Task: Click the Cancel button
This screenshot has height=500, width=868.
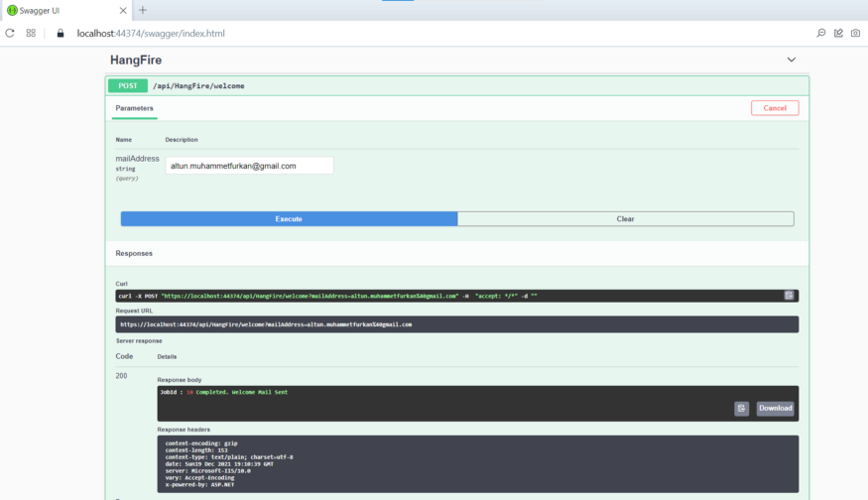Action: [x=775, y=108]
